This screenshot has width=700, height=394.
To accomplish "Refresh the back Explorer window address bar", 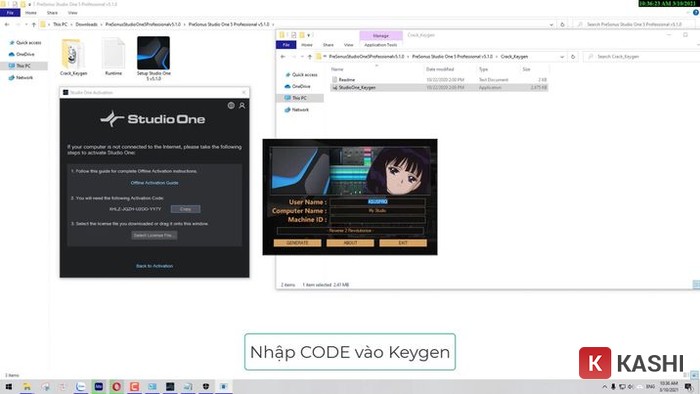I will (x=562, y=25).
